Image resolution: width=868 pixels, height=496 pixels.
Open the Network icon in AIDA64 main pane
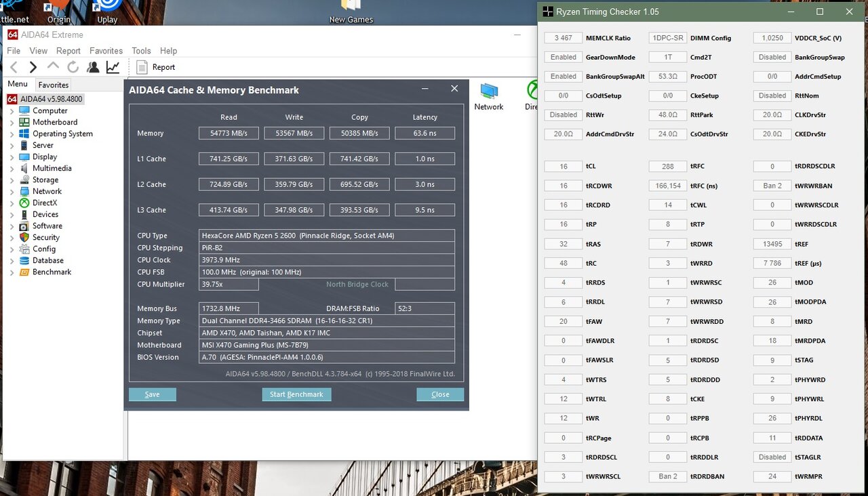click(x=489, y=96)
